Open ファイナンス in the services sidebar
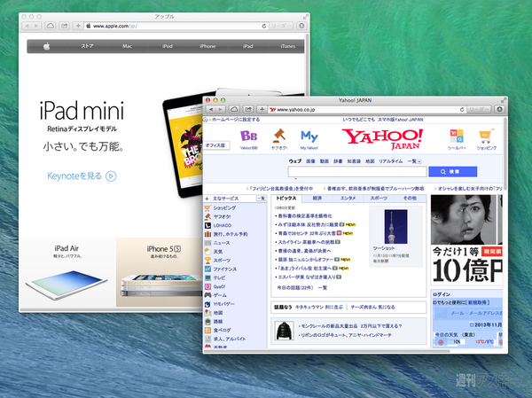 (x=225, y=269)
